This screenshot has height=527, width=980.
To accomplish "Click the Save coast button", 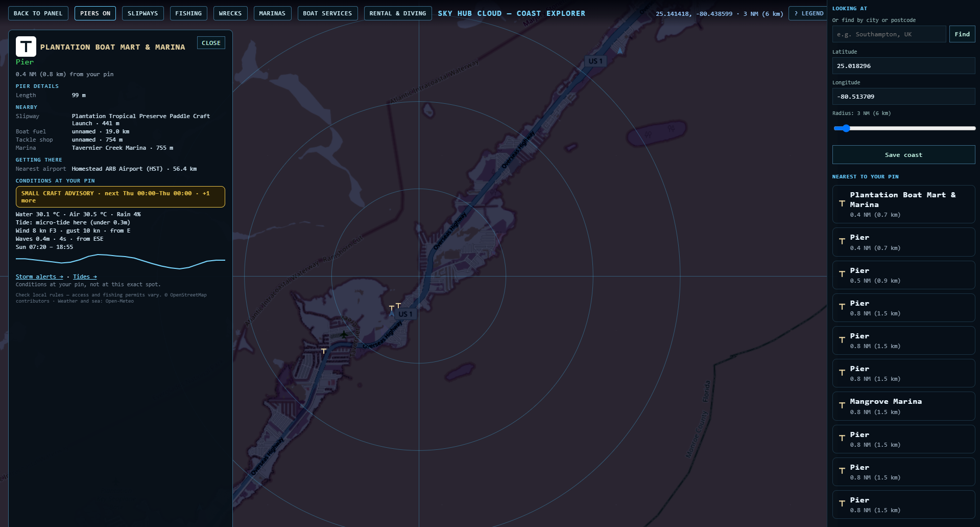I will point(903,155).
